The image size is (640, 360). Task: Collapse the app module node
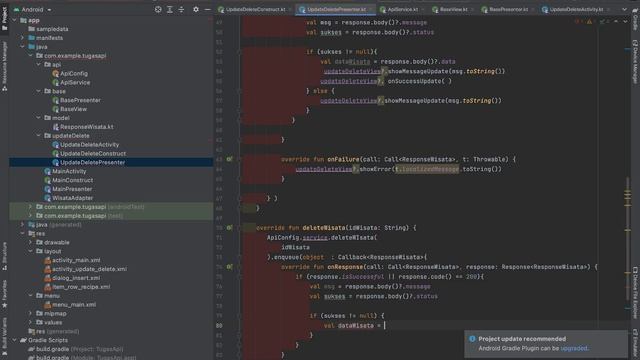(x=15, y=20)
